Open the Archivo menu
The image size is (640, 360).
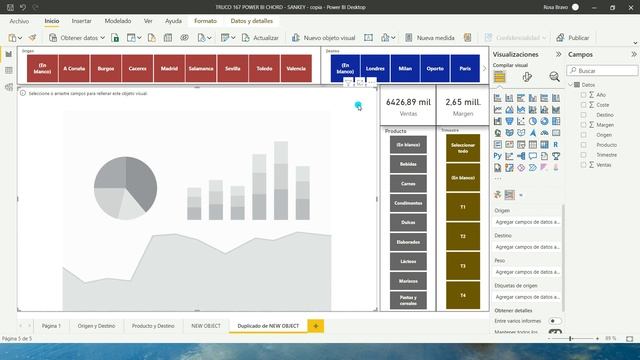point(19,21)
